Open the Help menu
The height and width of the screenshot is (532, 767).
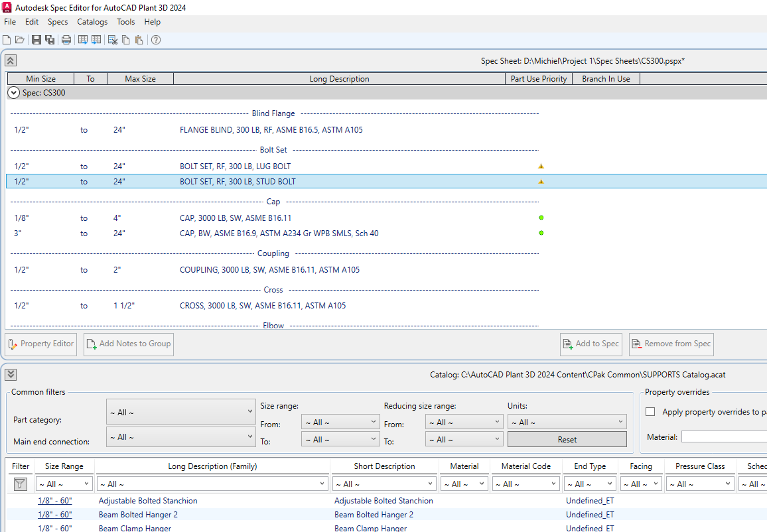pyautogui.click(x=152, y=22)
